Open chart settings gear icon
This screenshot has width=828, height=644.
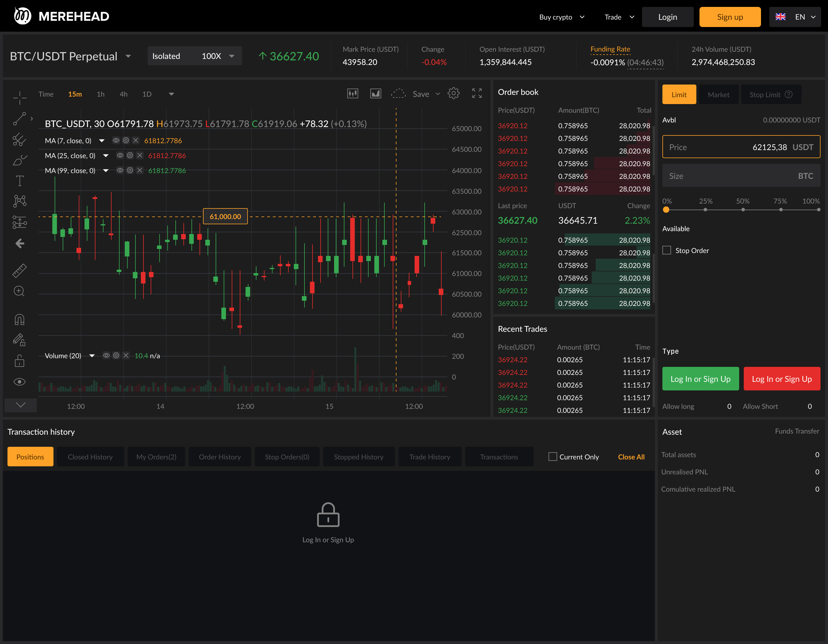453,94
